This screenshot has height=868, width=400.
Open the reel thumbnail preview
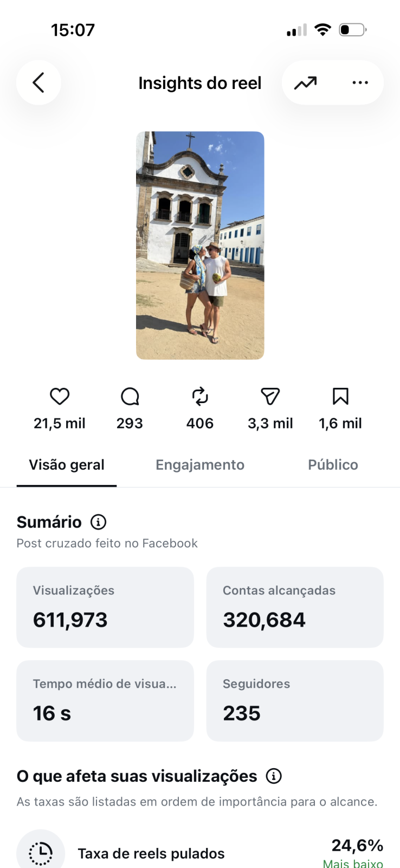[x=200, y=245]
